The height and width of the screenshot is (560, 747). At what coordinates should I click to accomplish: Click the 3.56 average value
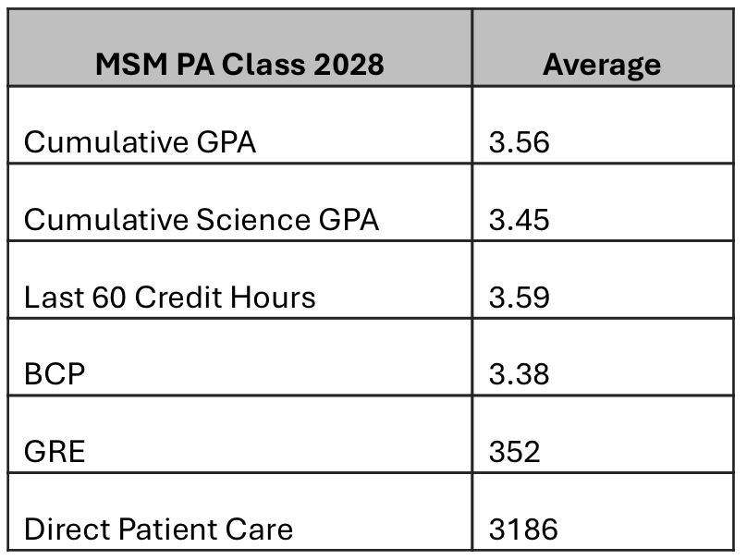pyautogui.click(x=519, y=142)
